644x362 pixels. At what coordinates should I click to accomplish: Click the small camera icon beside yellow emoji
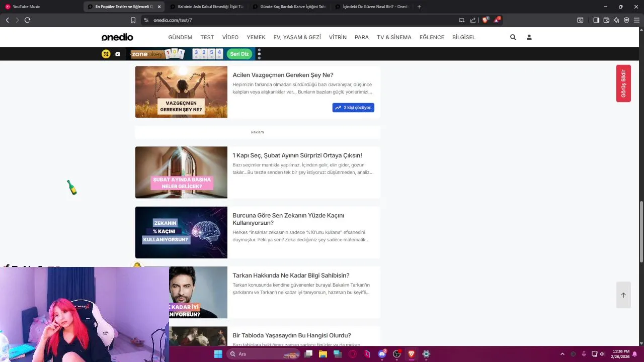pyautogui.click(x=117, y=54)
